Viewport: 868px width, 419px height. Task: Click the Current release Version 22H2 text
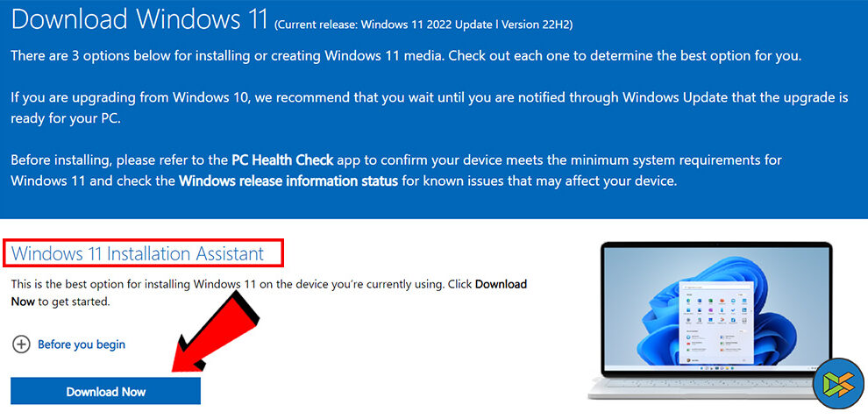[424, 25]
